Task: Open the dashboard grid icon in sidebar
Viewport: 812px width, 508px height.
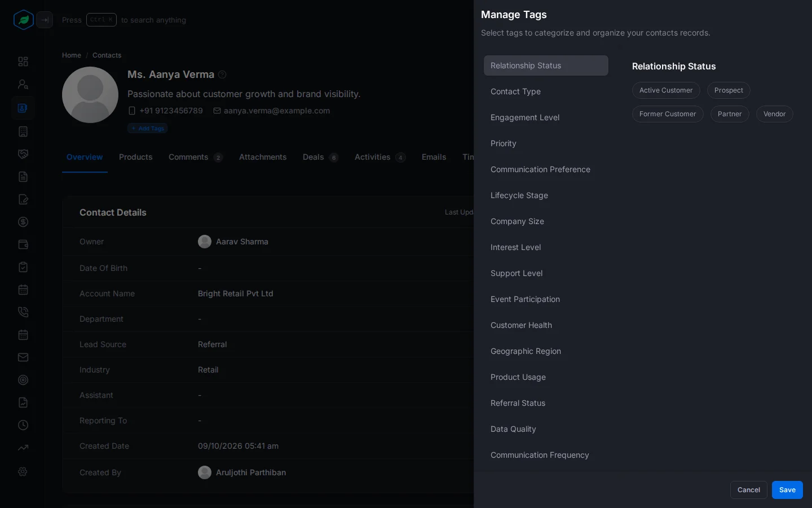Action: [x=23, y=62]
